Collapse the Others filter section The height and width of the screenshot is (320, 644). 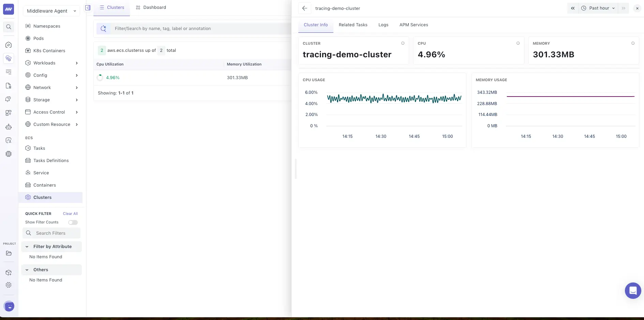point(51,270)
